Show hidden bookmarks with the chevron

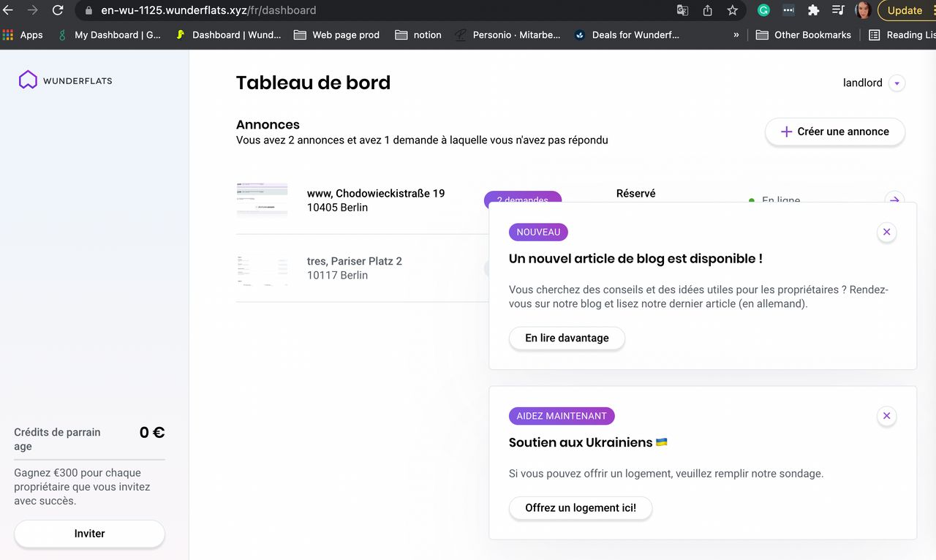point(736,34)
